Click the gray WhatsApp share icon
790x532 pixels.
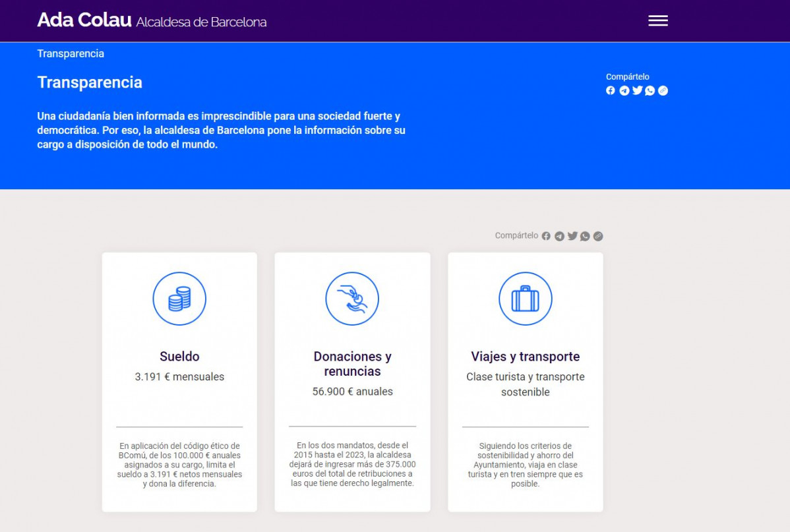tap(585, 236)
